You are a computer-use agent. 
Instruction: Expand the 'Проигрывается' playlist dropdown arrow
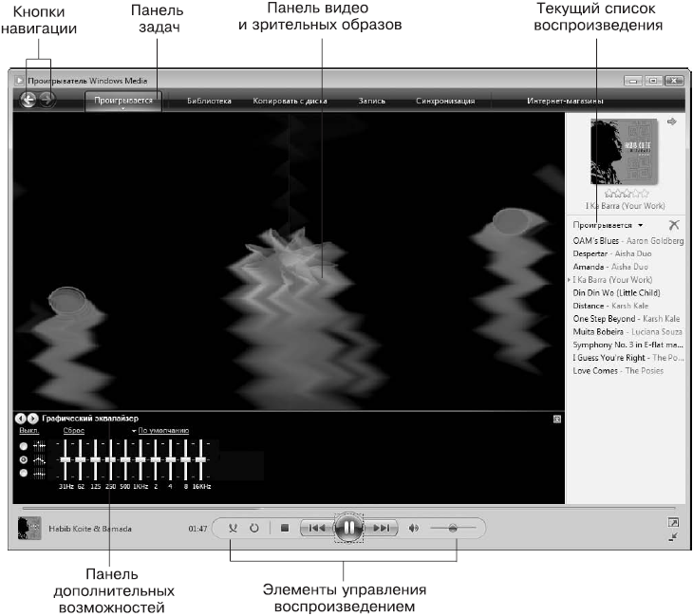pos(641,225)
